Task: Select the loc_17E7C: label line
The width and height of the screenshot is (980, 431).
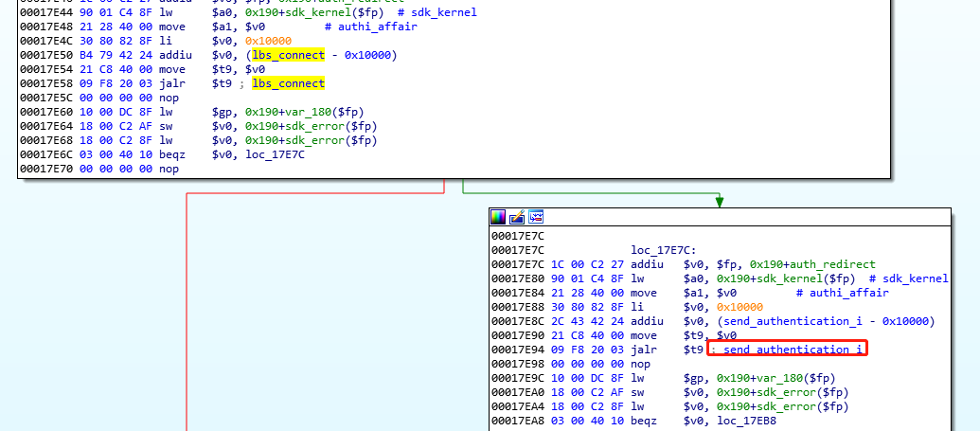Action: (x=662, y=250)
